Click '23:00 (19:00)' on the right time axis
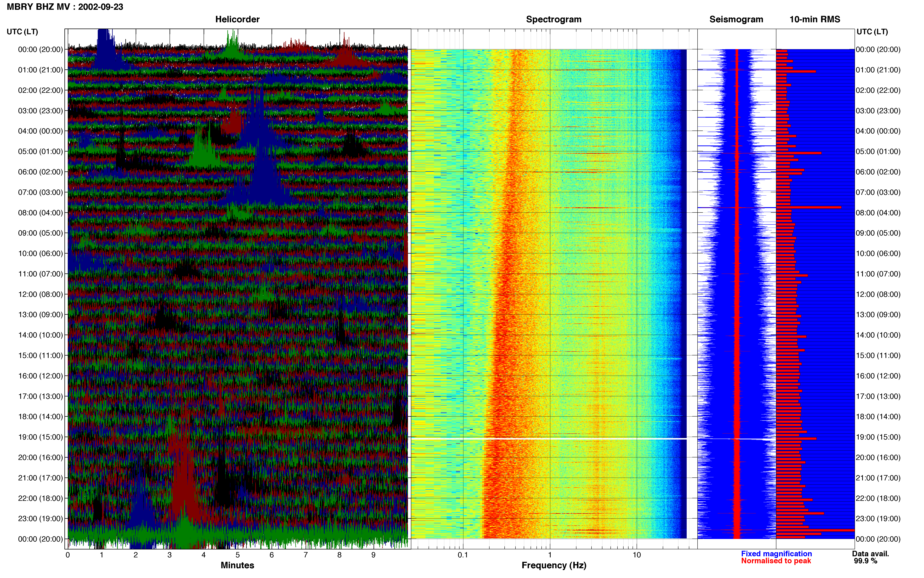The width and height of the screenshot is (924, 578). pos(878,519)
